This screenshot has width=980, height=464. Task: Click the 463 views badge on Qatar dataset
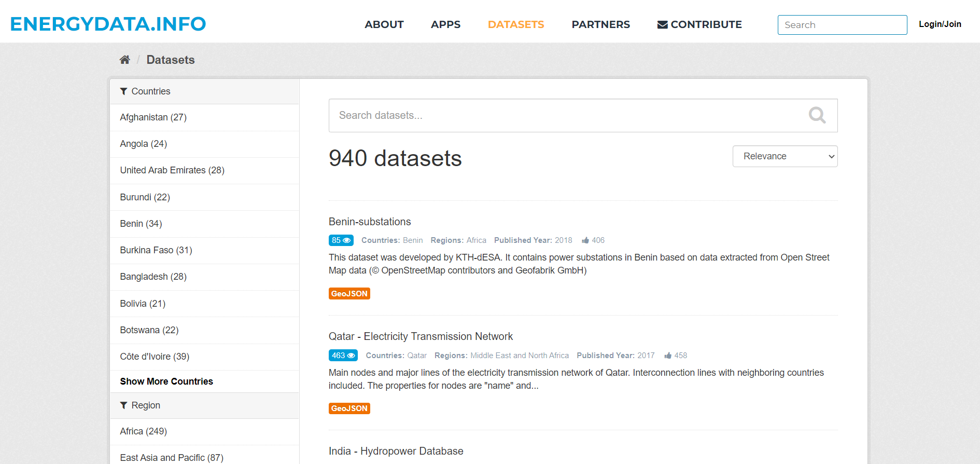coord(343,356)
